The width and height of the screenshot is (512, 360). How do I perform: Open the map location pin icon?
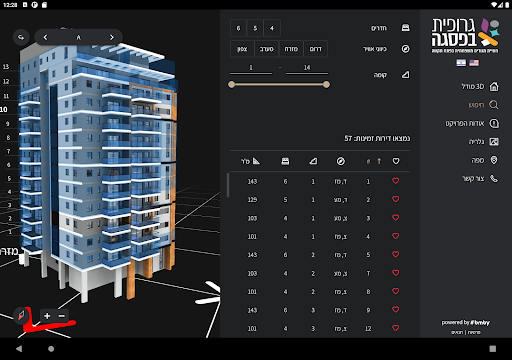(494, 160)
